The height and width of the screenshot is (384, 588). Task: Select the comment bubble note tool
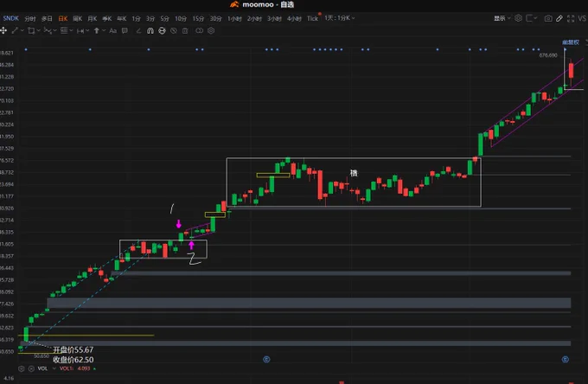tap(125, 31)
